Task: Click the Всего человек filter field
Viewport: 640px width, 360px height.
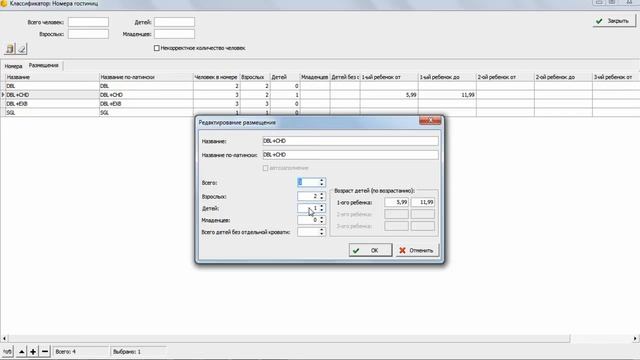Action: tap(88, 22)
